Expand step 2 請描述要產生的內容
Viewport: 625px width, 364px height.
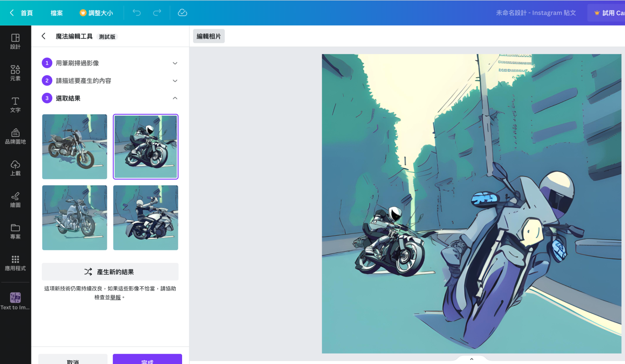click(x=175, y=81)
